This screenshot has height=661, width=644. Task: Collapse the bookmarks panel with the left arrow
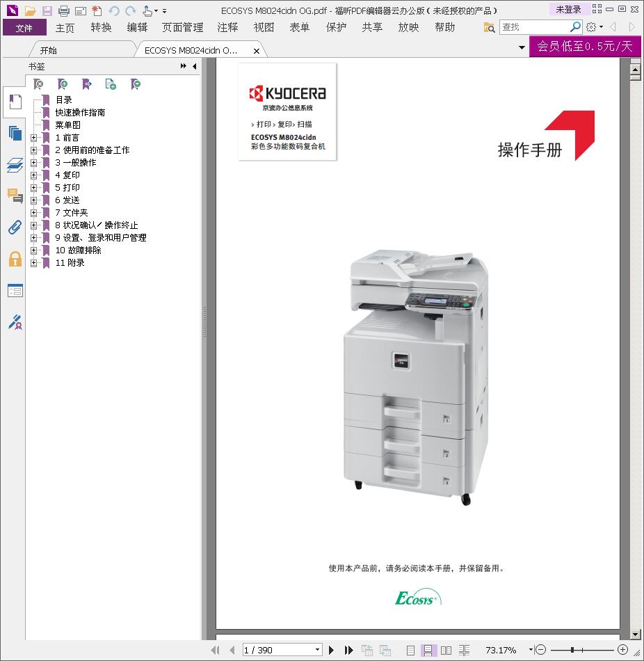(194, 66)
